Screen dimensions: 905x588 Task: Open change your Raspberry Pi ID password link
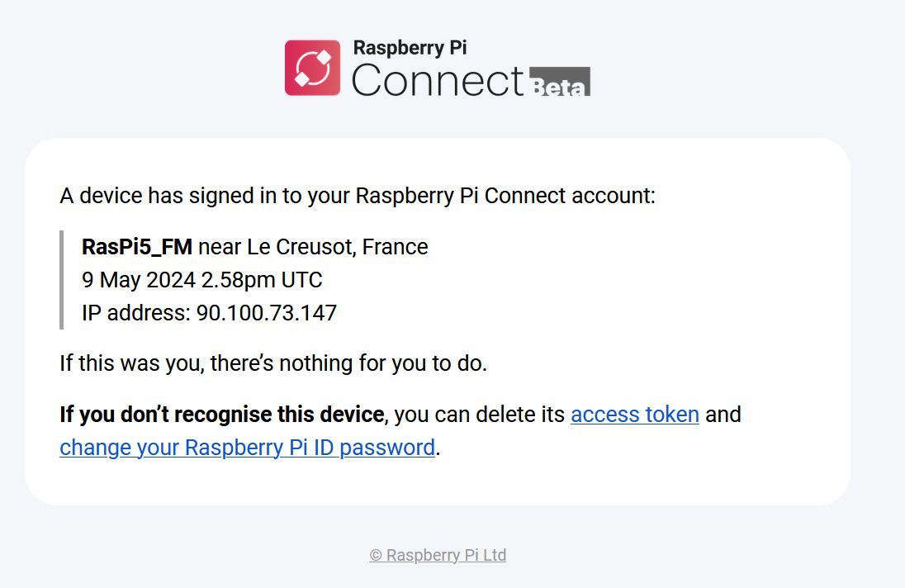[247, 448]
